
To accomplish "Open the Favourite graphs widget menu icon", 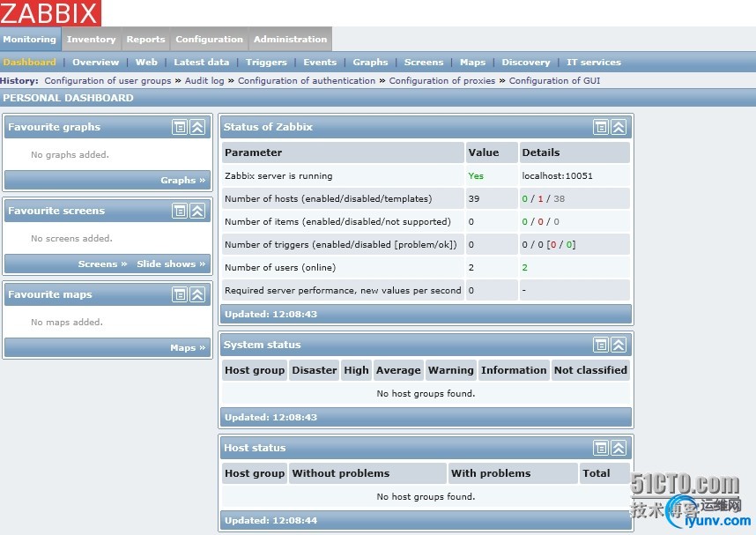I will pyautogui.click(x=180, y=127).
